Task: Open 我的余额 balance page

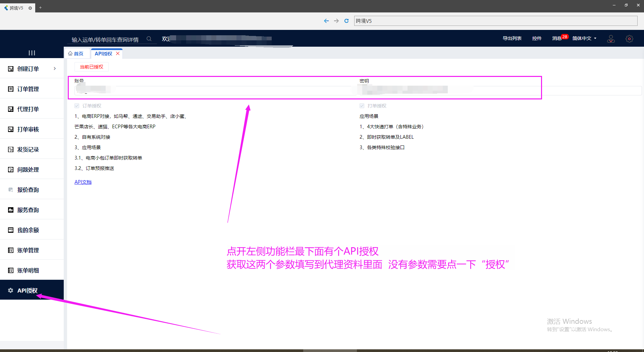Action: point(28,230)
